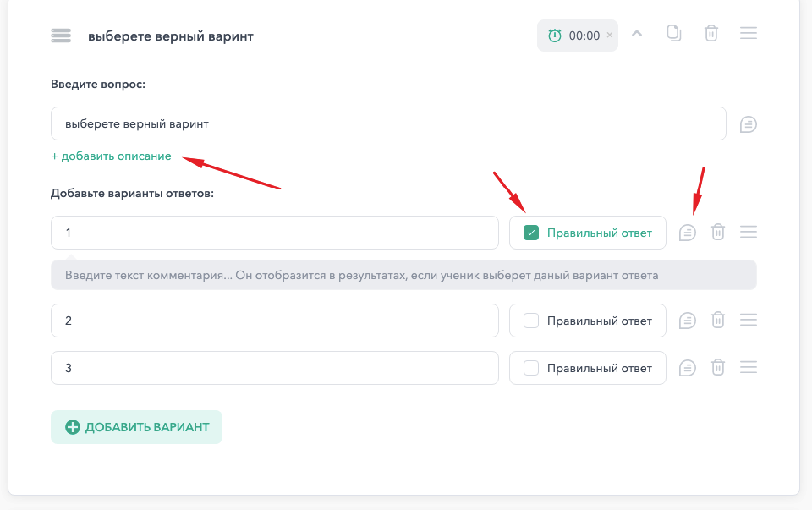Mark option 3 as correct answer

point(531,368)
